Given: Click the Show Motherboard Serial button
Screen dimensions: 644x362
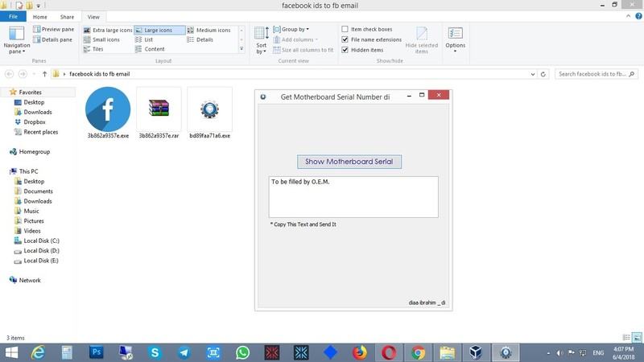Looking at the screenshot, I should 349,162.
